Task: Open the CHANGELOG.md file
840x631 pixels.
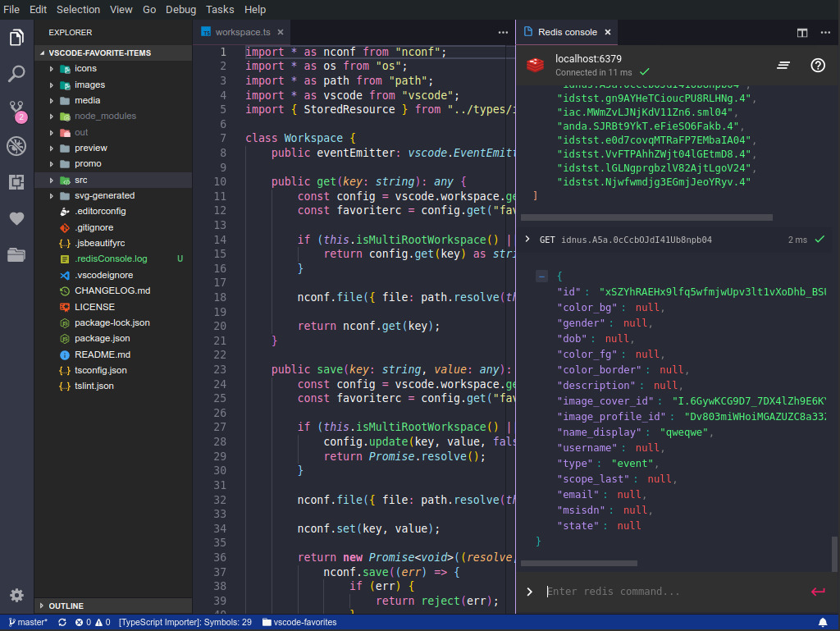Action: (x=113, y=290)
